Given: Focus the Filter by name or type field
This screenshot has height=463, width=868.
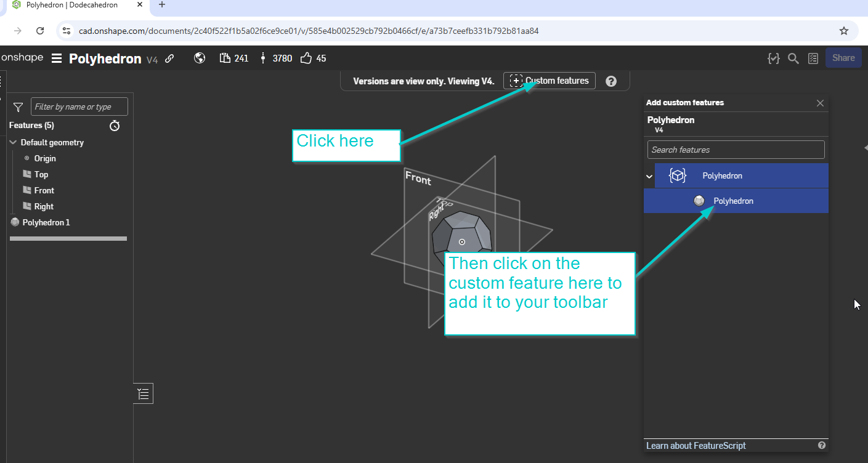Looking at the screenshot, I should click(x=79, y=107).
